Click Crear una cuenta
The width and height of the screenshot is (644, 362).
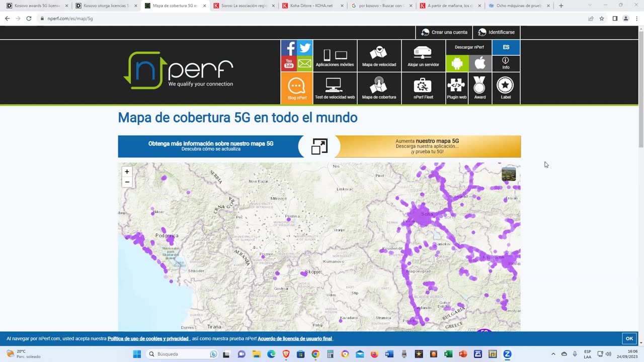point(444,32)
